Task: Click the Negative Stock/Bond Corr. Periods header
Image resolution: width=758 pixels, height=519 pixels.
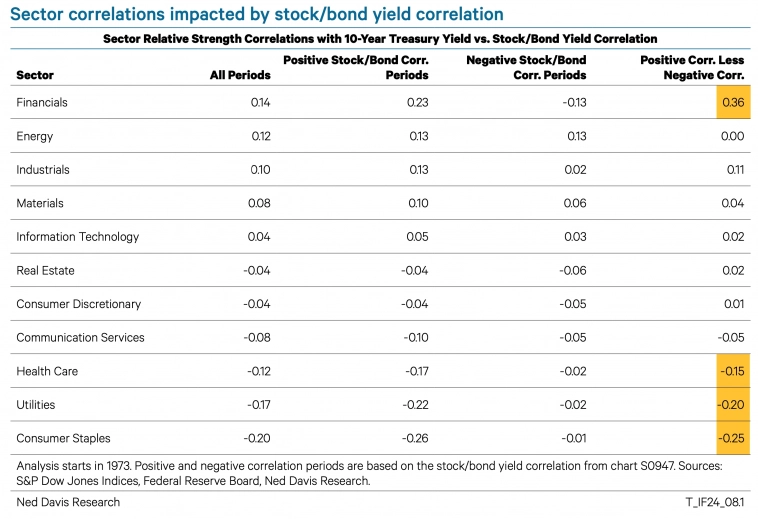Action: (x=527, y=68)
